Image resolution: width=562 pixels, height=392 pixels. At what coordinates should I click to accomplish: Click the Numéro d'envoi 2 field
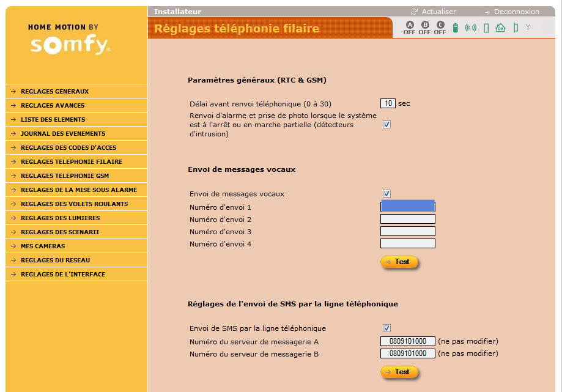click(407, 219)
